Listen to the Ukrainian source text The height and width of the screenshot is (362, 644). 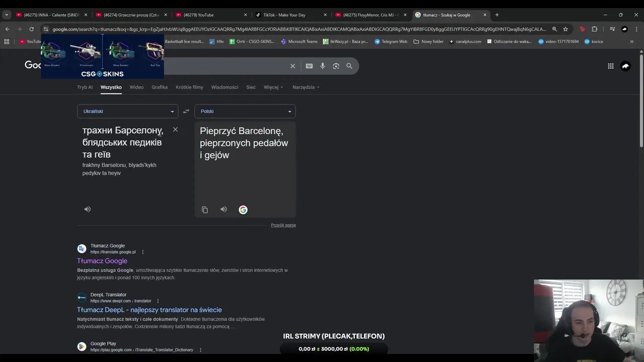(x=88, y=209)
